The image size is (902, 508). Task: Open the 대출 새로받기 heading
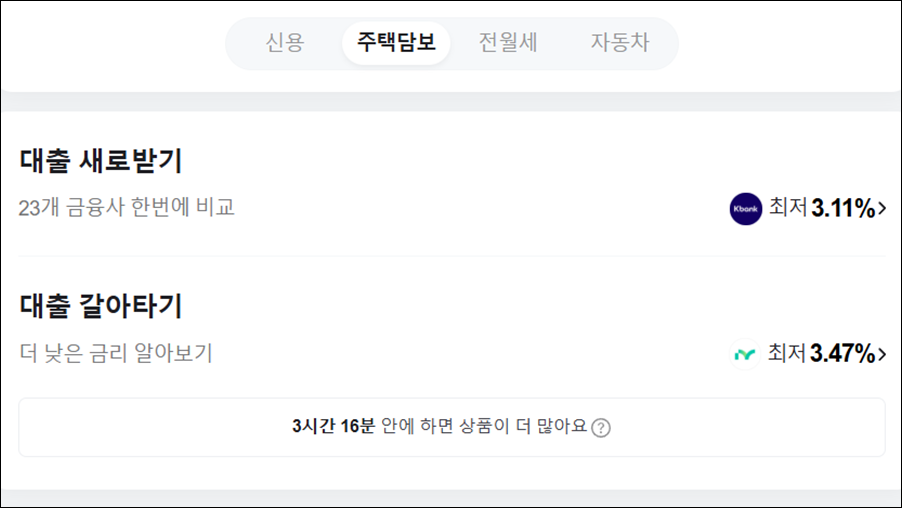101,161
